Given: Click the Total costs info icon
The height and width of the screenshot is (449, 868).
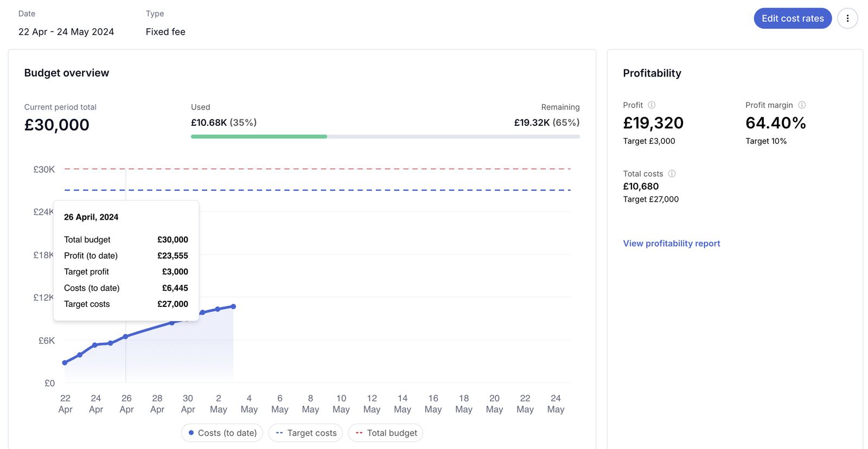Looking at the screenshot, I should pos(672,174).
